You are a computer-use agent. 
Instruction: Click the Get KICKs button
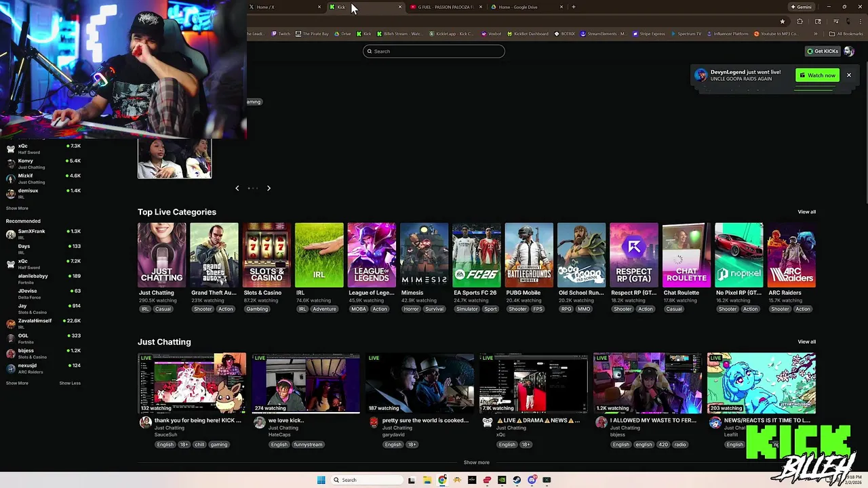823,52
